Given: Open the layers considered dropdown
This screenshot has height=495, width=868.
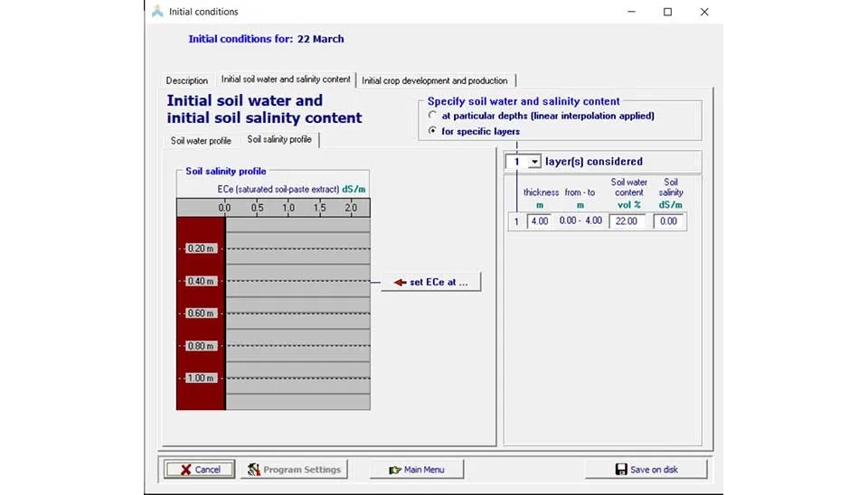Looking at the screenshot, I should click(x=534, y=162).
